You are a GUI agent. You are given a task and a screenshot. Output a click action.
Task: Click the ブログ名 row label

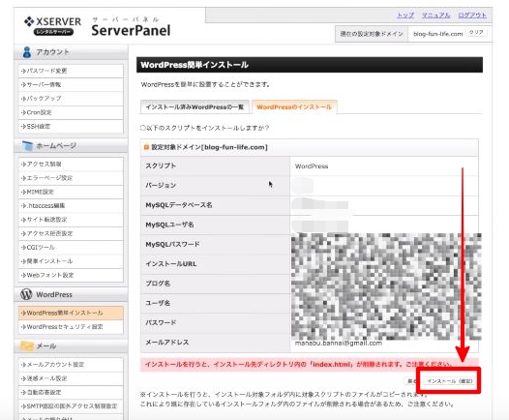pos(158,284)
